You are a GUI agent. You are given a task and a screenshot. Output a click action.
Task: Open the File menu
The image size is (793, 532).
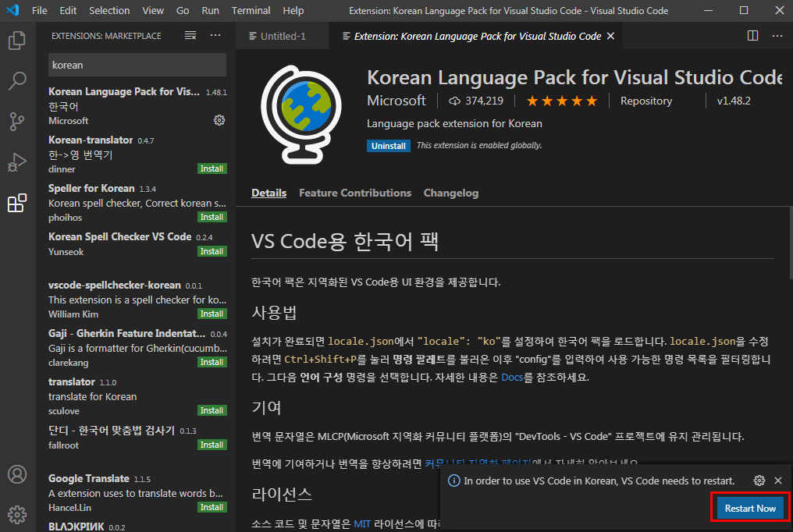(40, 11)
